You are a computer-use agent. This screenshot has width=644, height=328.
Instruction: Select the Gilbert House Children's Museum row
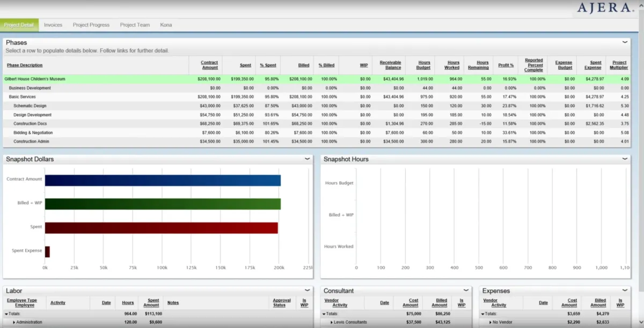coord(35,79)
